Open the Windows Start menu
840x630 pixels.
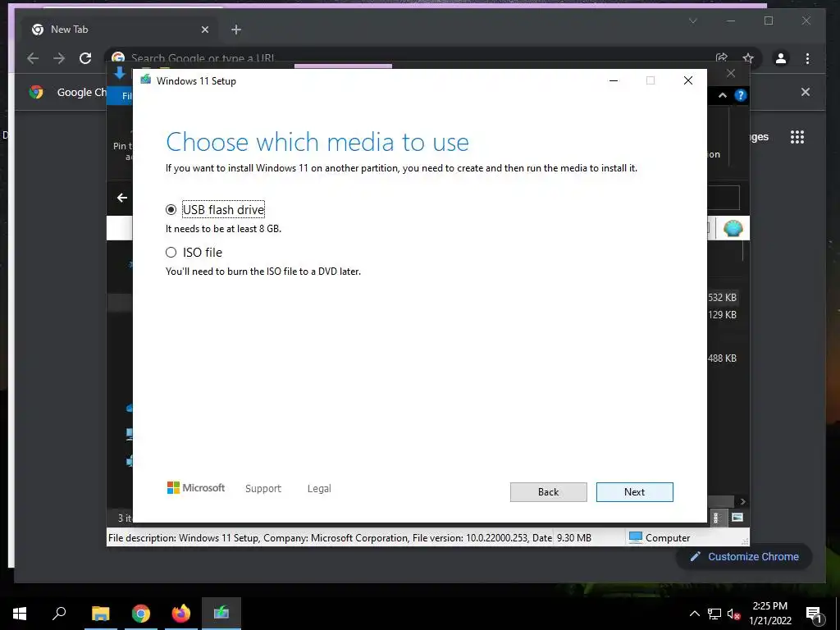(x=20, y=614)
